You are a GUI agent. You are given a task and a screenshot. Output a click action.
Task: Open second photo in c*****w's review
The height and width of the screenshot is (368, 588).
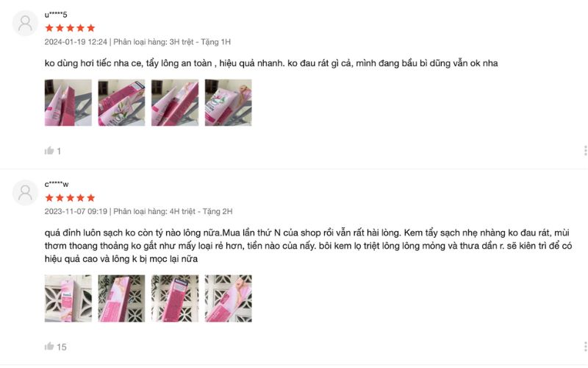tap(121, 299)
